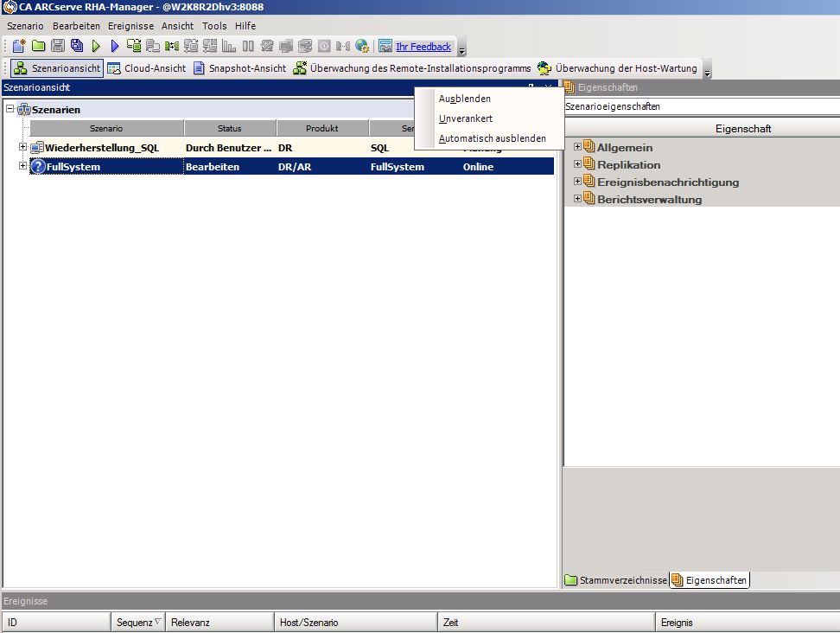Click the feedback form icon beside Ihr Feedback
840x633 pixels.
click(x=385, y=46)
